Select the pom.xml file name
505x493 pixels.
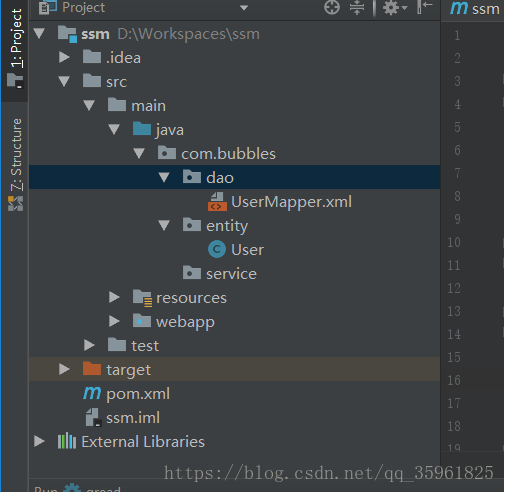tap(138, 394)
